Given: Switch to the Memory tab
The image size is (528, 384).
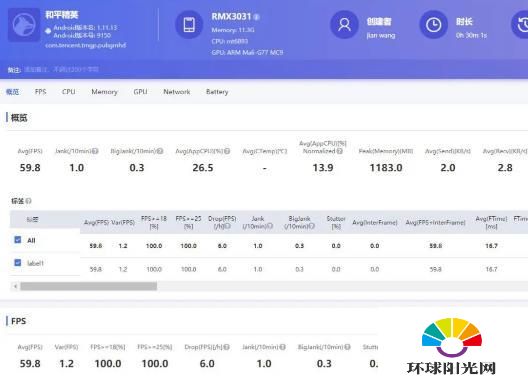Looking at the screenshot, I should [104, 92].
